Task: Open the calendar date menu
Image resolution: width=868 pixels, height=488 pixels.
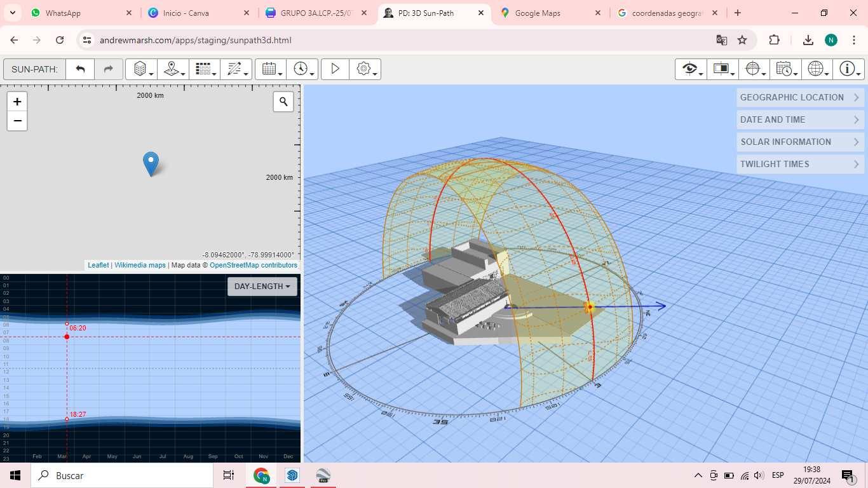Action: pos(271,69)
